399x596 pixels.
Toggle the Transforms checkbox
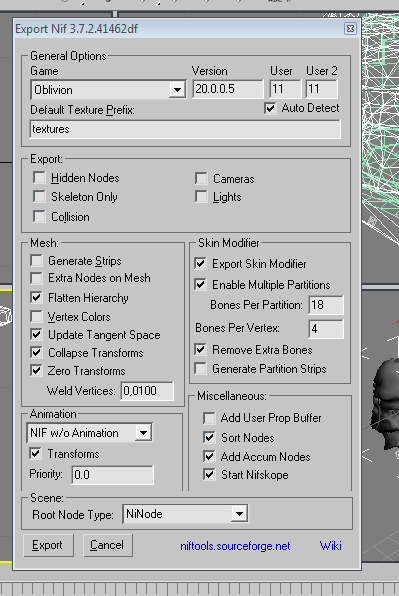35,453
